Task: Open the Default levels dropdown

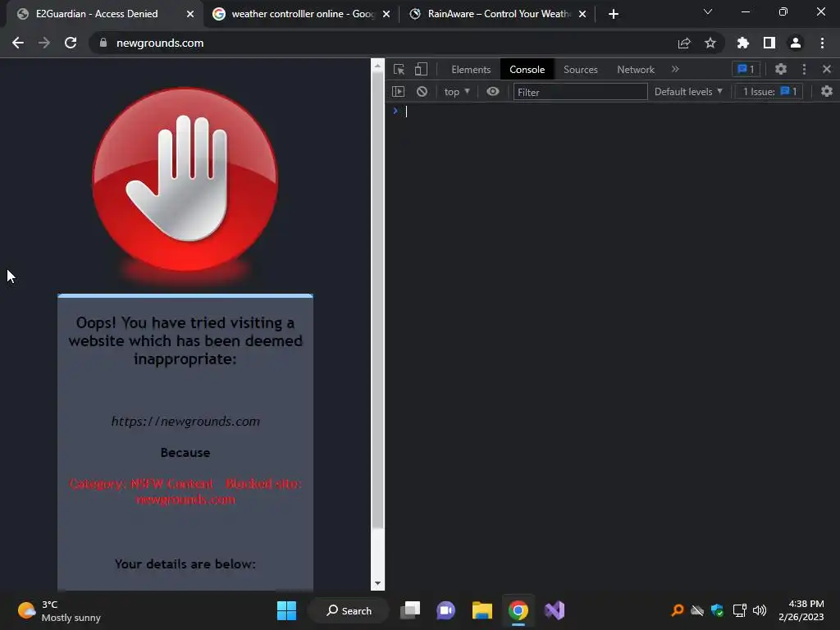Action: point(688,92)
